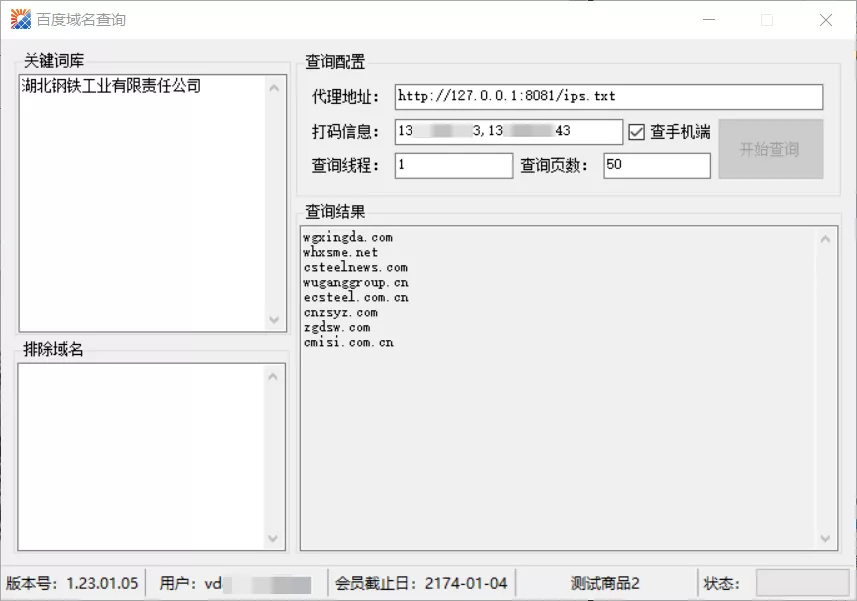Screen dimensions: 857x601
Task: Click result zgdsw.com
Action: [337, 327]
